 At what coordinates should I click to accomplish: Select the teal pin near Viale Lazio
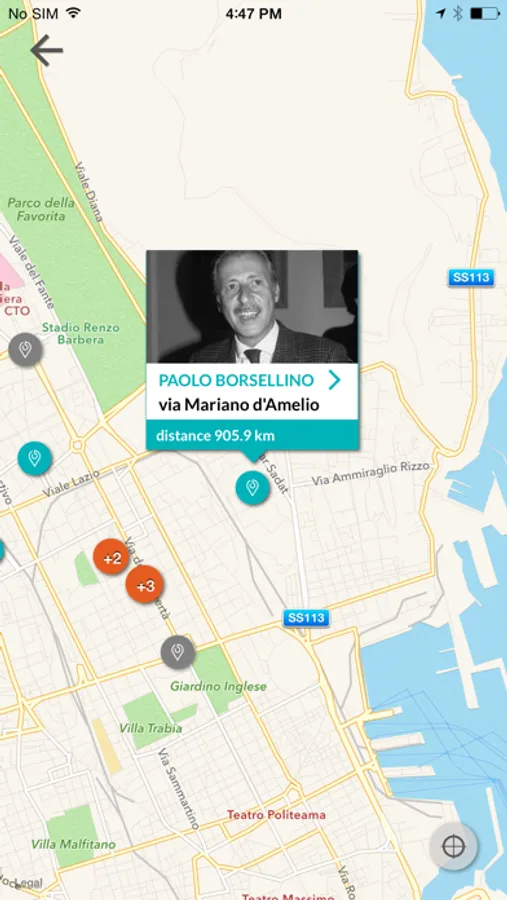[34, 459]
